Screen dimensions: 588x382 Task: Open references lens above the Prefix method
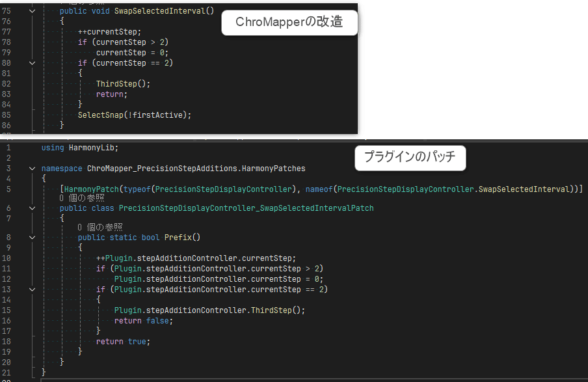[x=100, y=227]
